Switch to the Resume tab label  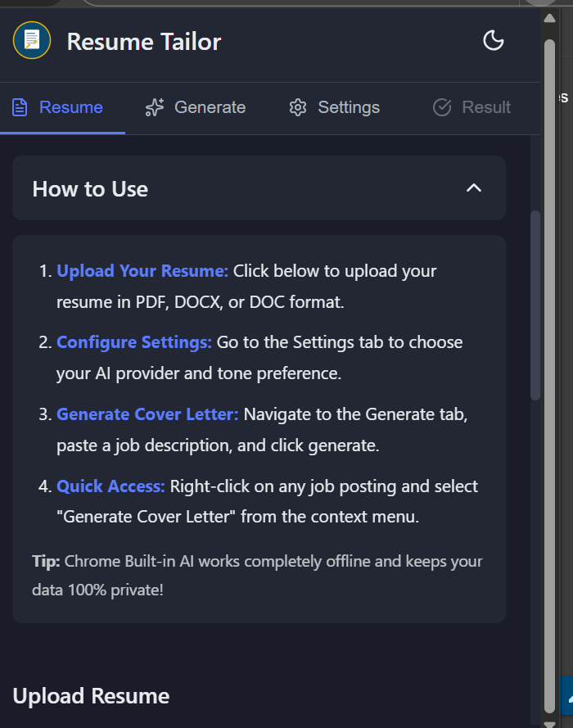pos(71,107)
